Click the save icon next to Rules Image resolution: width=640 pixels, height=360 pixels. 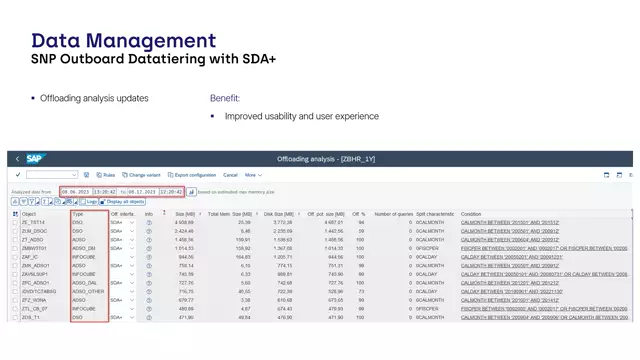click(x=87, y=175)
